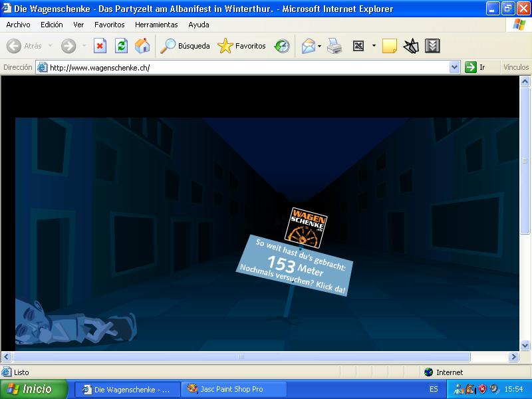The image size is (532, 399).
Task: Open the Favoritos star panel in toolbar
Action: tap(241, 46)
